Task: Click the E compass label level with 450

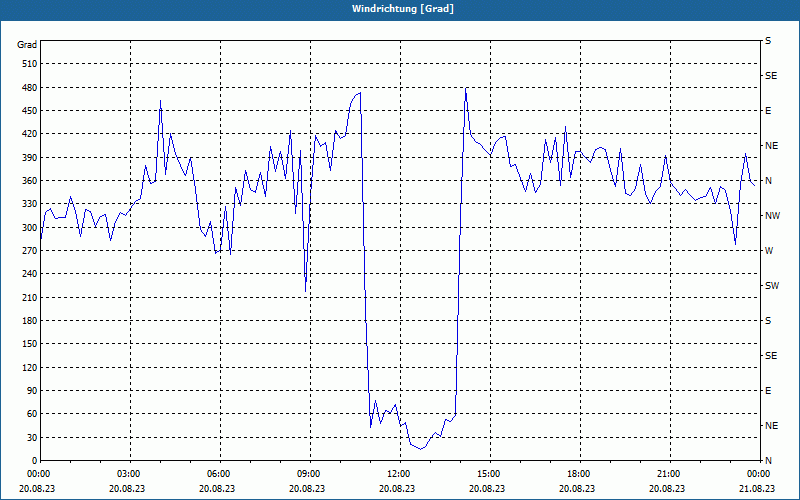Action: 768,111
